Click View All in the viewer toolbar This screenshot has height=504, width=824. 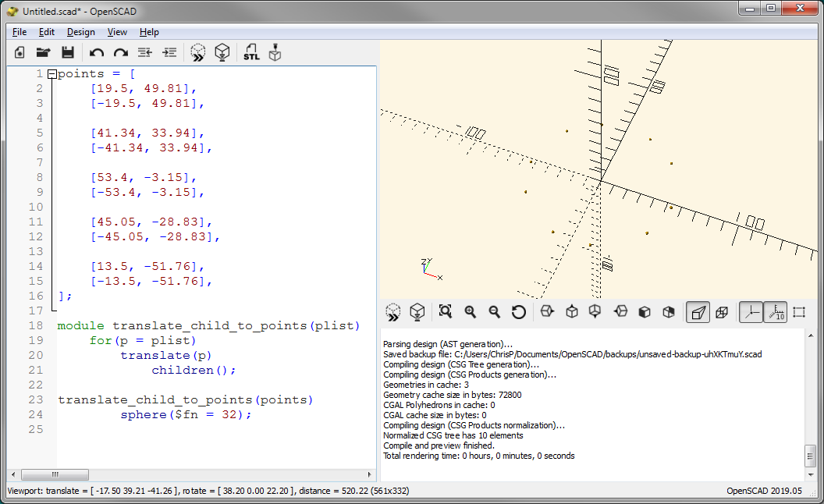tap(446, 312)
